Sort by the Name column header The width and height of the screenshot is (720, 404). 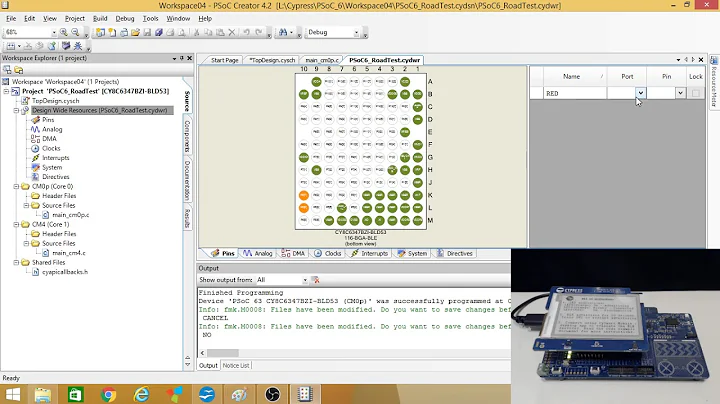click(x=575, y=77)
